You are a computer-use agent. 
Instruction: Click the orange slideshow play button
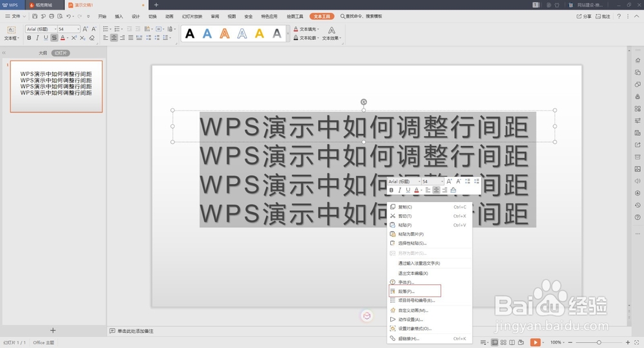pos(535,342)
